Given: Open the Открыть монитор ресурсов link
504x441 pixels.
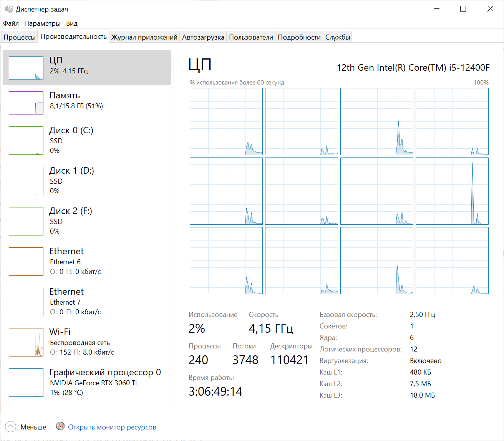Looking at the screenshot, I should point(112,427).
